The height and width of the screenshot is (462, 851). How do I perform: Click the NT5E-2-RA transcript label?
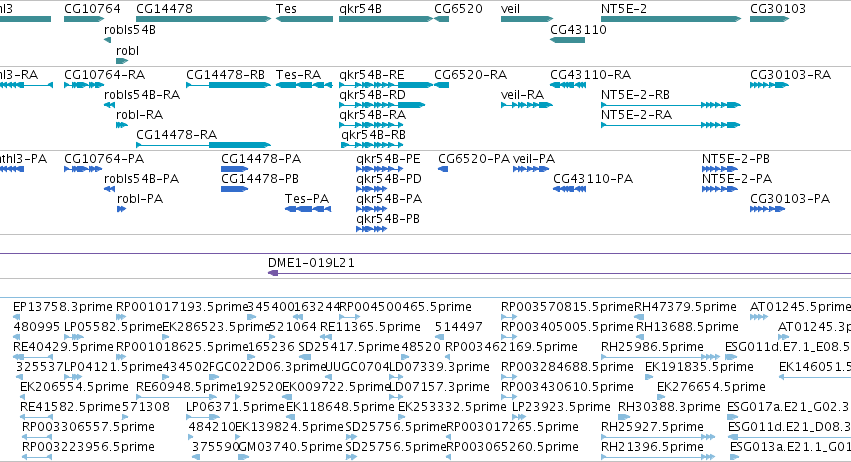tap(636, 115)
